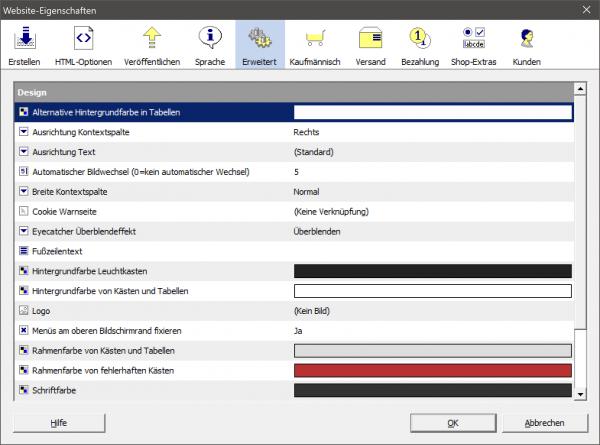Pick the red Rahmenfarbe fehlerhafte Kästen swatch
The image size is (600, 445).
coord(432,370)
